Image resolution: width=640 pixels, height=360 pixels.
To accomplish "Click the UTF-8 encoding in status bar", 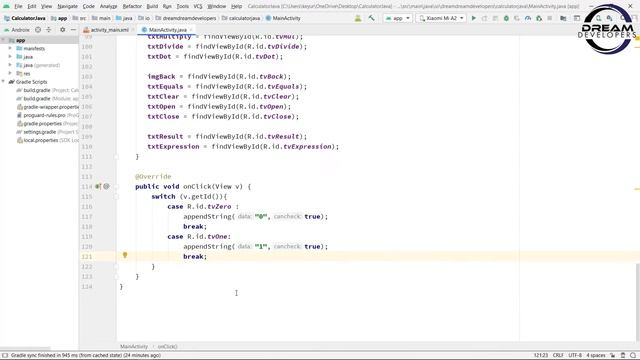I will 575,356.
